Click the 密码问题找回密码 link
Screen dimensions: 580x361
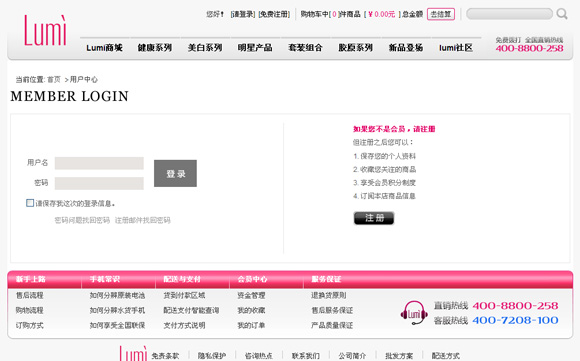coord(82,220)
